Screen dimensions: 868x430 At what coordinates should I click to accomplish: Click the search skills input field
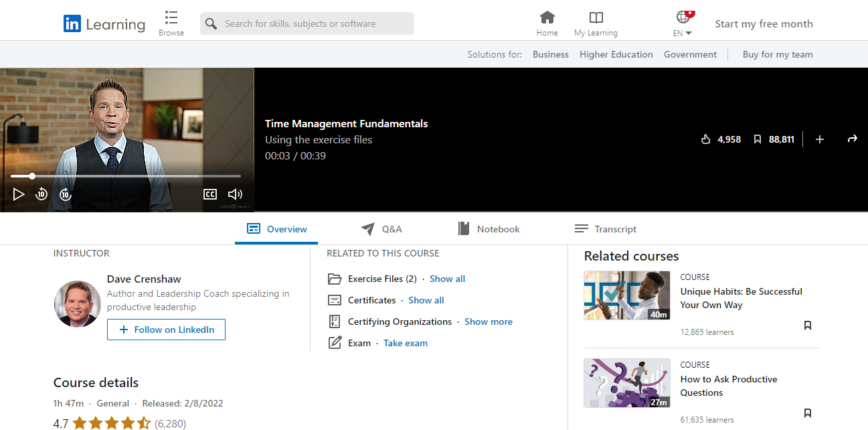(x=315, y=23)
